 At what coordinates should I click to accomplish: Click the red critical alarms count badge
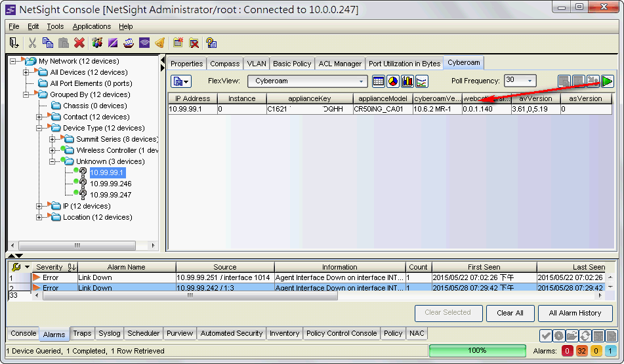coord(568,351)
